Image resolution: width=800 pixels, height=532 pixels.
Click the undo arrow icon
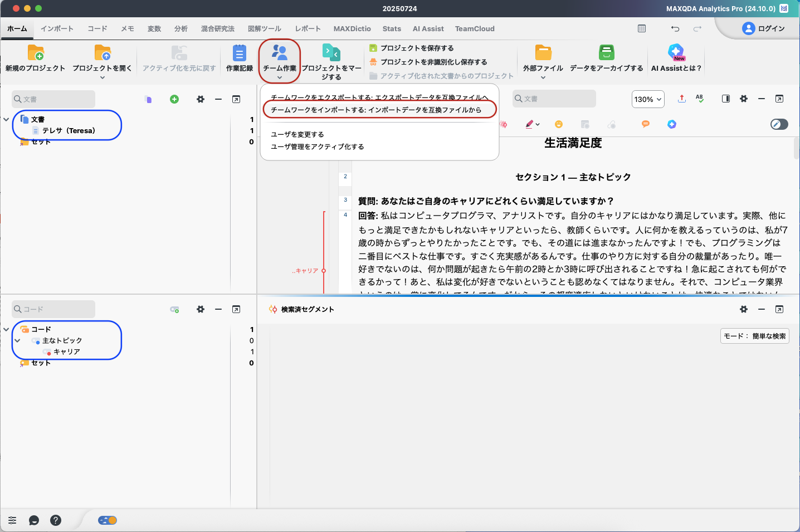tap(675, 28)
